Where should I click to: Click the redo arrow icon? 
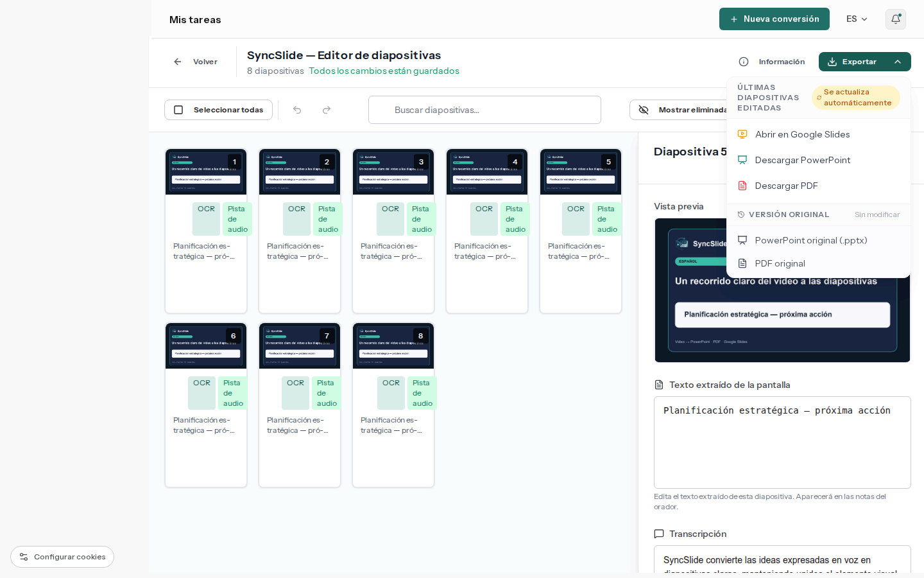327,110
